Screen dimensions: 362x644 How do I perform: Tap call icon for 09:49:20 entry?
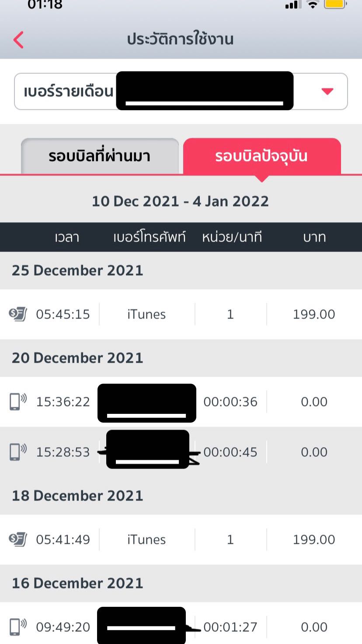(18, 627)
